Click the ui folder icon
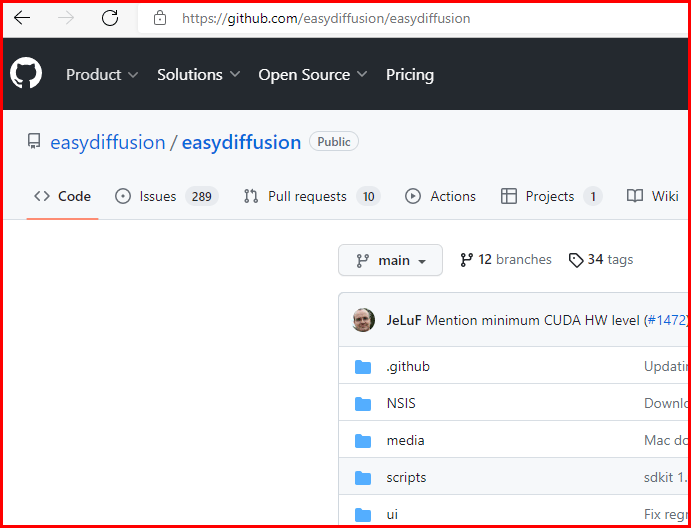691x528 pixels. [363, 514]
